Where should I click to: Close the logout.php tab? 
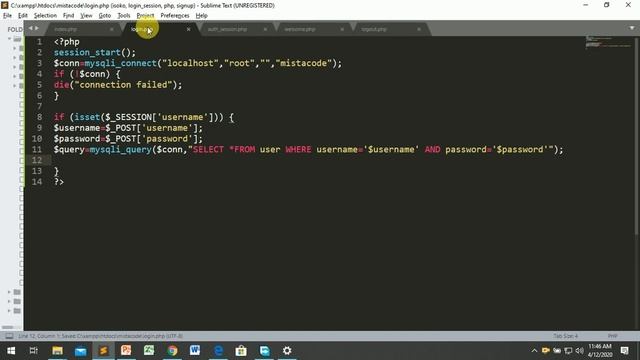(419, 29)
